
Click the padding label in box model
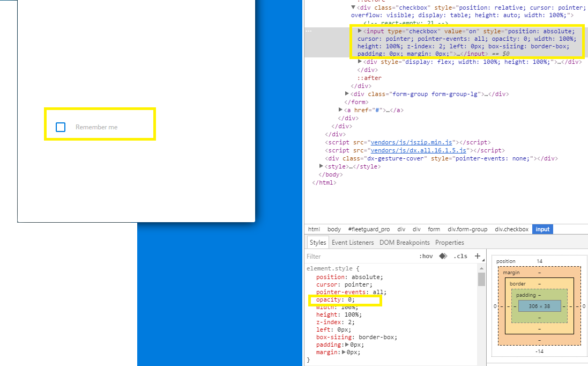click(526, 295)
